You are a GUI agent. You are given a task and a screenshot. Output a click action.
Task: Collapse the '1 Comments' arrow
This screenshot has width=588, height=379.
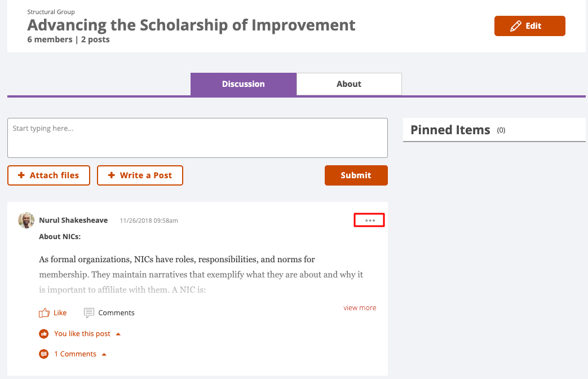[x=104, y=354]
